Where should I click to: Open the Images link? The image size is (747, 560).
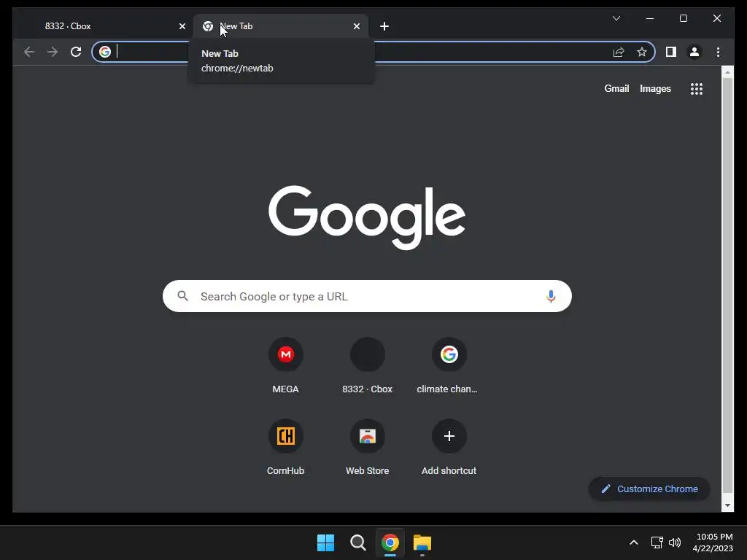pos(655,88)
